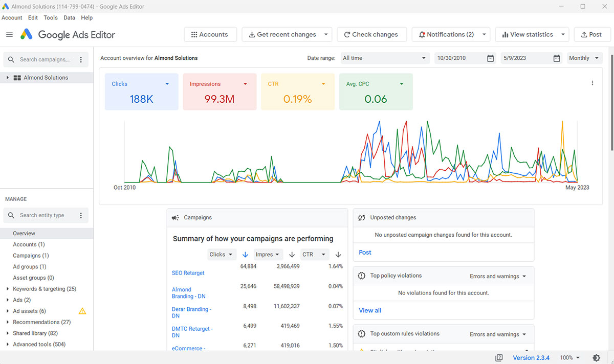
Task: Open the Data menu
Action: click(x=70, y=17)
